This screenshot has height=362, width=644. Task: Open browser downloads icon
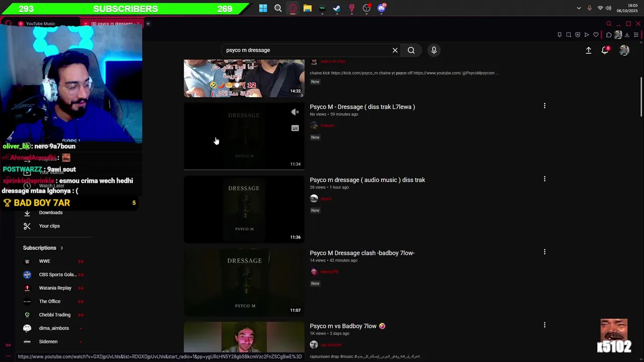point(627,35)
